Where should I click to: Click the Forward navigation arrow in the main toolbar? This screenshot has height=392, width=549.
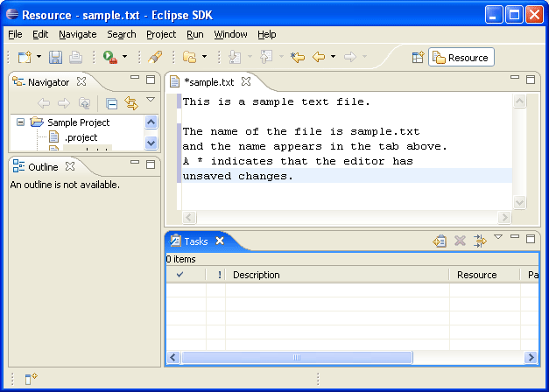tap(350, 57)
